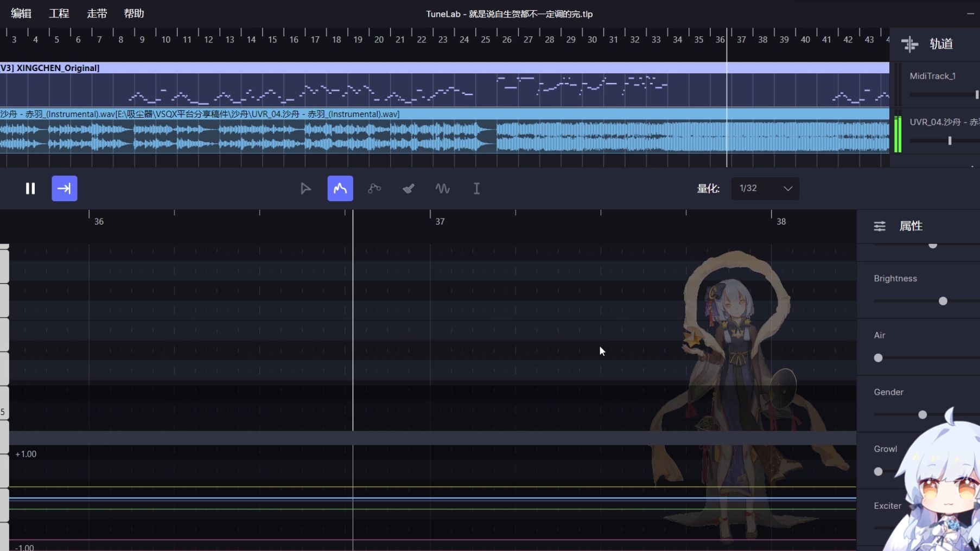Click the +1.00 automation scale label

tap(26, 454)
